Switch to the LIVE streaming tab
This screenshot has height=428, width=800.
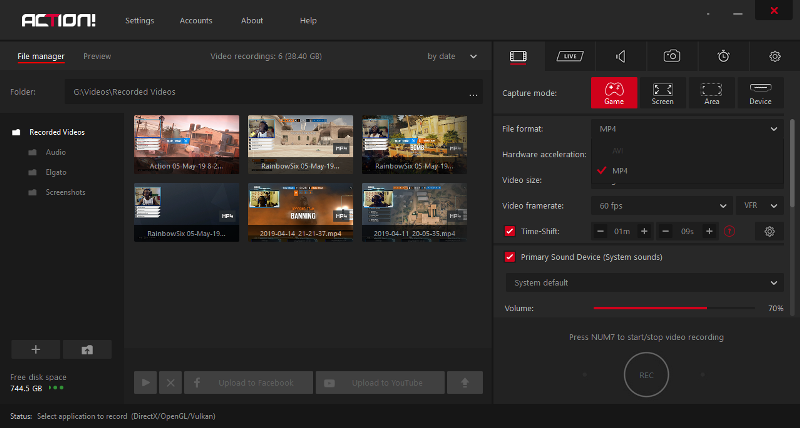pos(569,56)
